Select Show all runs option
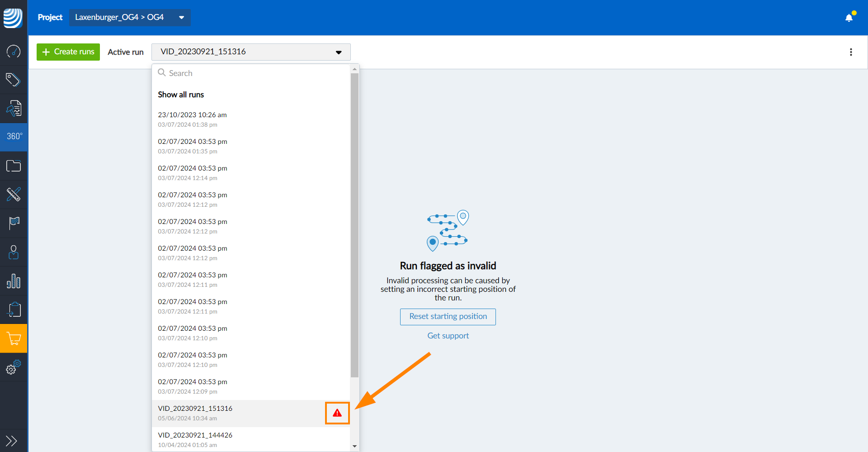This screenshot has height=452, width=868. pos(181,95)
